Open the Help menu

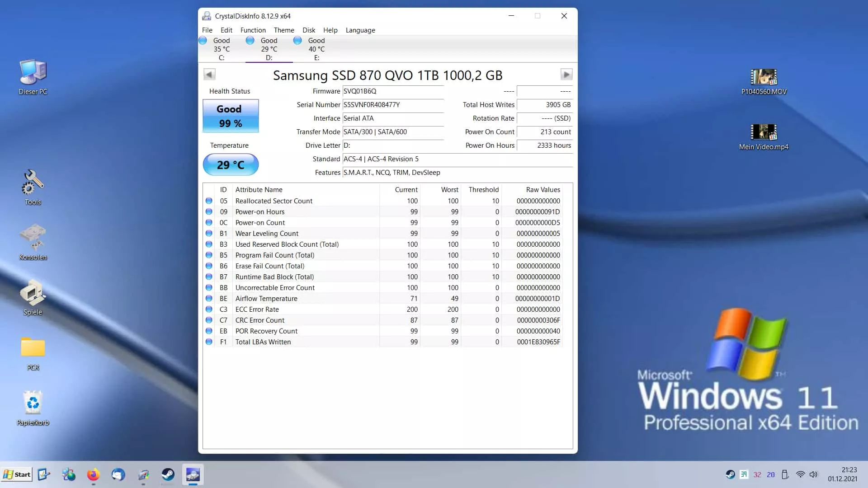(330, 30)
